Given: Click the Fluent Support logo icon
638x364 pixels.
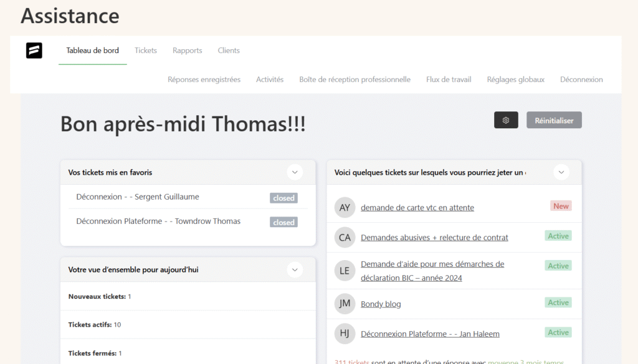Looking at the screenshot, I should tap(34, 50).
